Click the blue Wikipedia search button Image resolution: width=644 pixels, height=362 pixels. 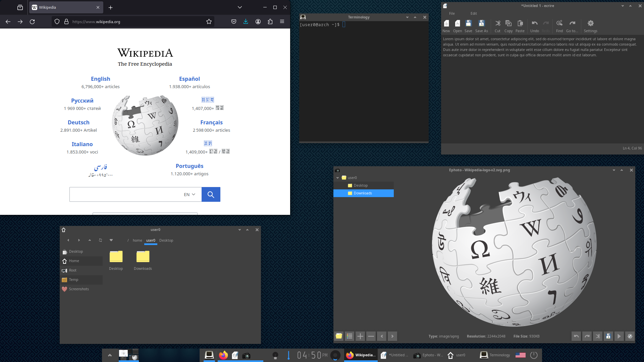(x=211, y=194)
